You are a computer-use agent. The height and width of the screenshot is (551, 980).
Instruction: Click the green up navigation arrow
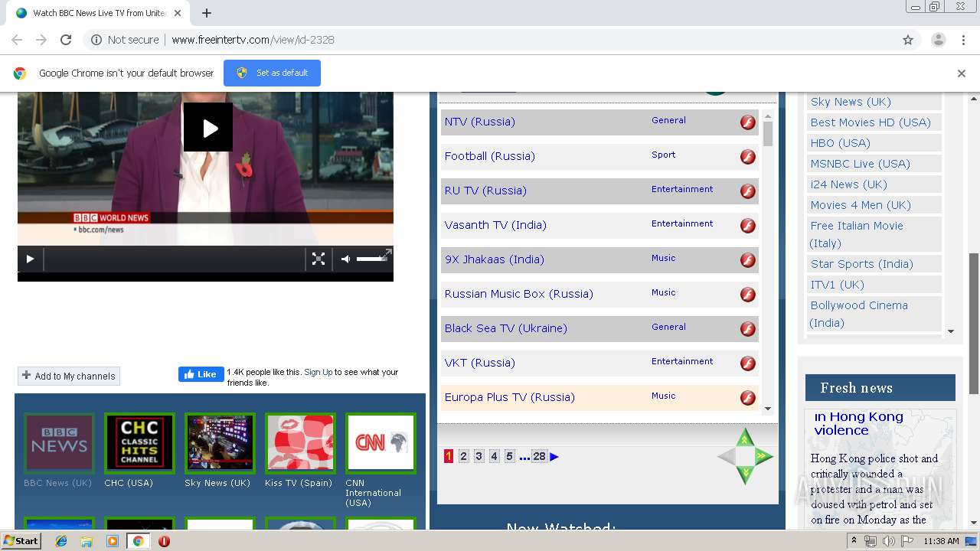point(745,438)
